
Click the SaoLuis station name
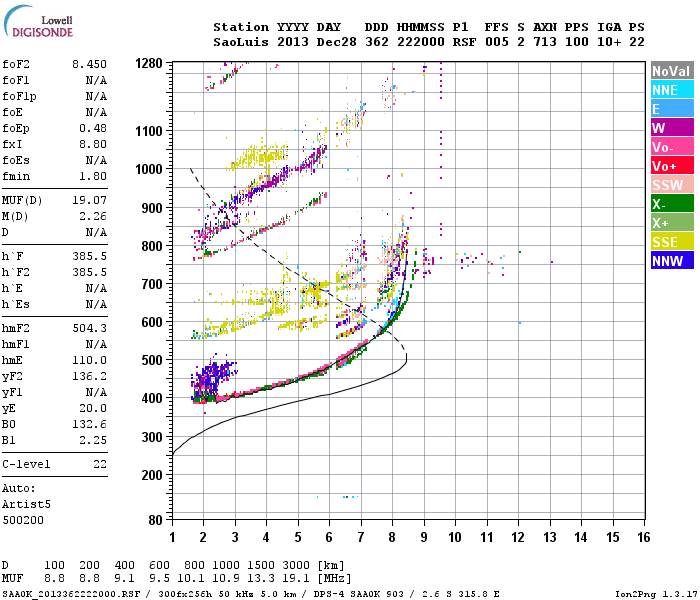[x=241, y=42]
